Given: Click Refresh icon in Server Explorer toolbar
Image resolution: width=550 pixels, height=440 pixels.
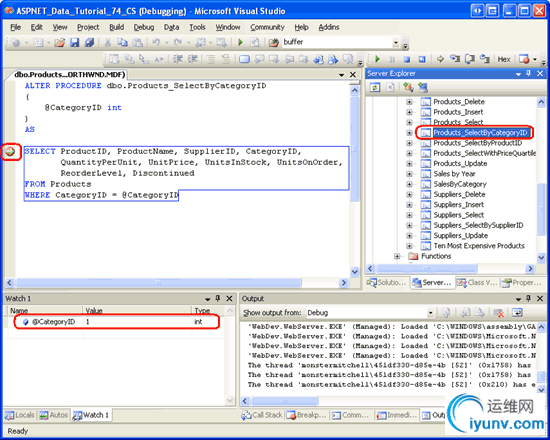Looking at the screenshot, I should [x=375, y=87].
